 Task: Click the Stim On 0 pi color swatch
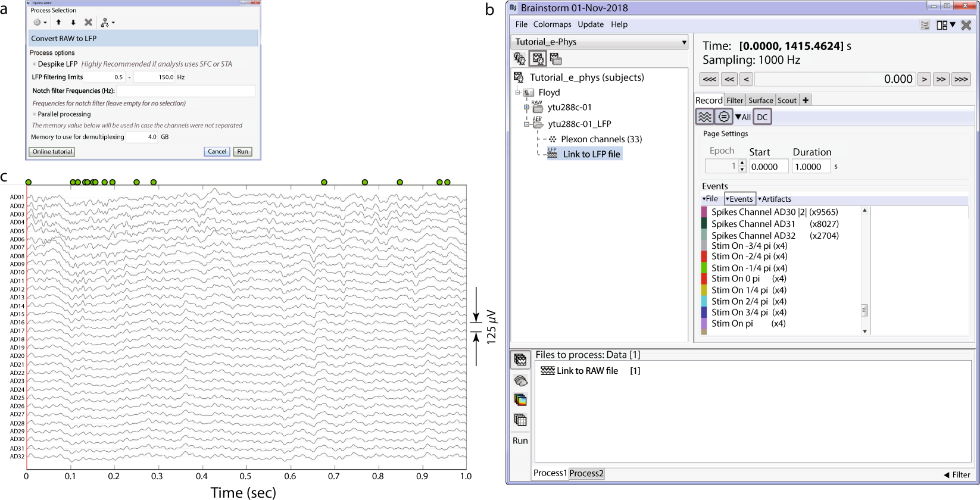point(704,279)
